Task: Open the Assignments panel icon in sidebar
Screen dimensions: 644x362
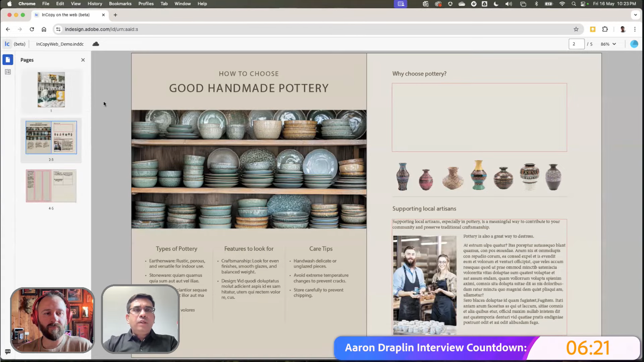Action: 8,72
